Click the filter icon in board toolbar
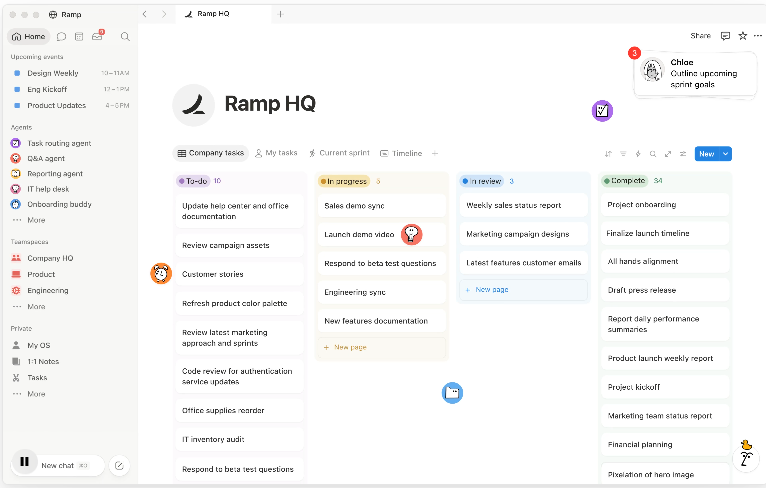Image resolution: width=766 pixels, height=488 pixels. [623, 154]
